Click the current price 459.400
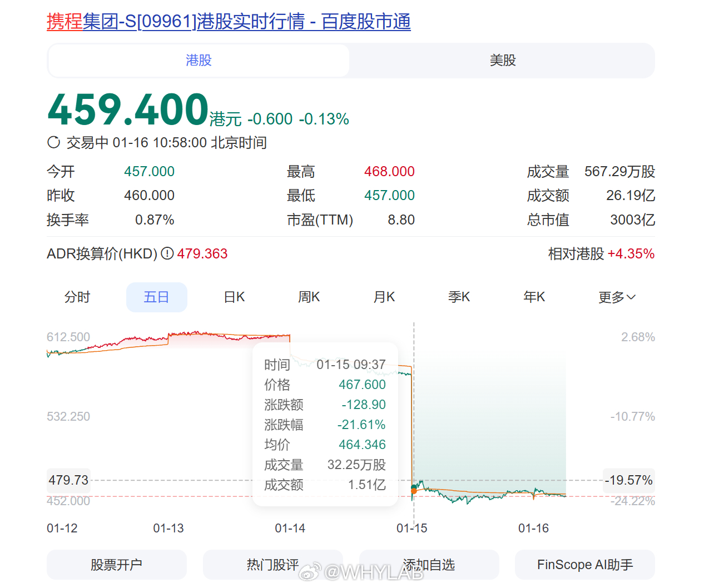This screenshot has height=588, width=724. [128, 109]
